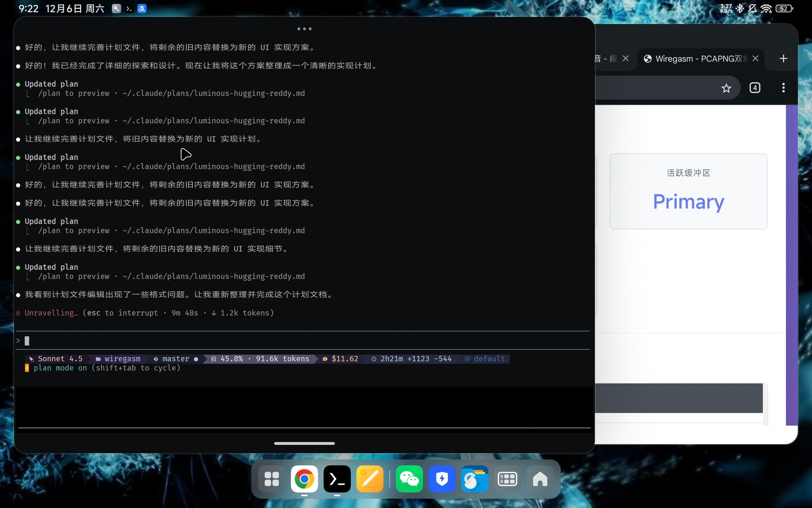Click the $11.62 cost segment
The width and height of the screenshot is (812, 508).
click(340, 359)
